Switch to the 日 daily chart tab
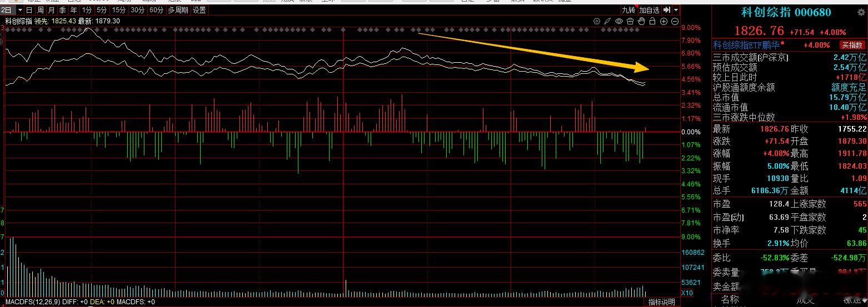The image size is (868, 307). click(x=29, y=10)
